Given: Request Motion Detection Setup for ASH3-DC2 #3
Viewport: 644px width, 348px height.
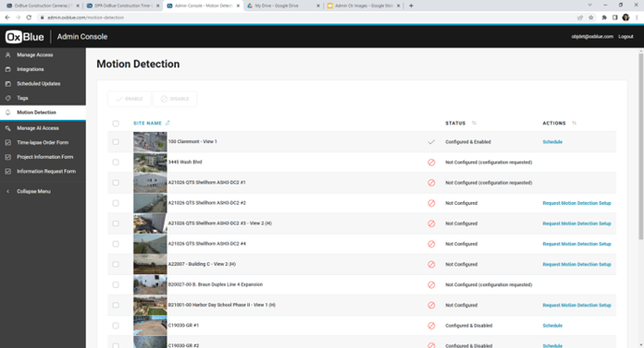Looking at the screenshot, I should coord(577,224).
